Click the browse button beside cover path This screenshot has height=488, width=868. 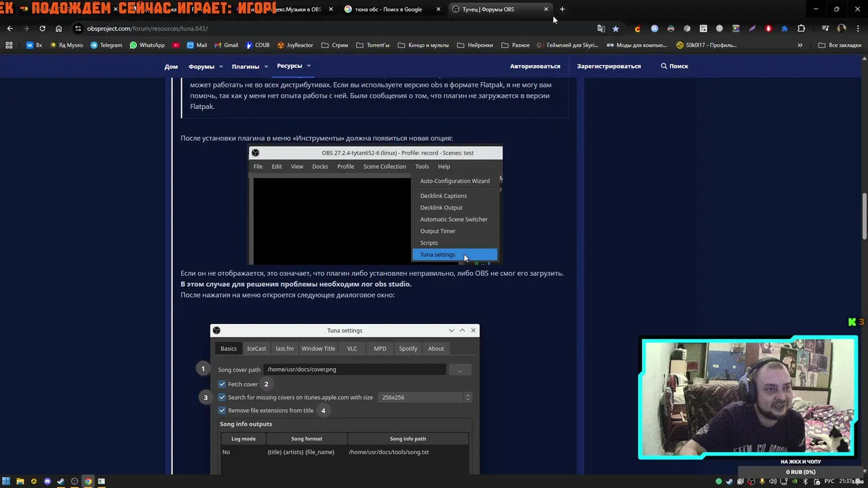click(460, 369)
